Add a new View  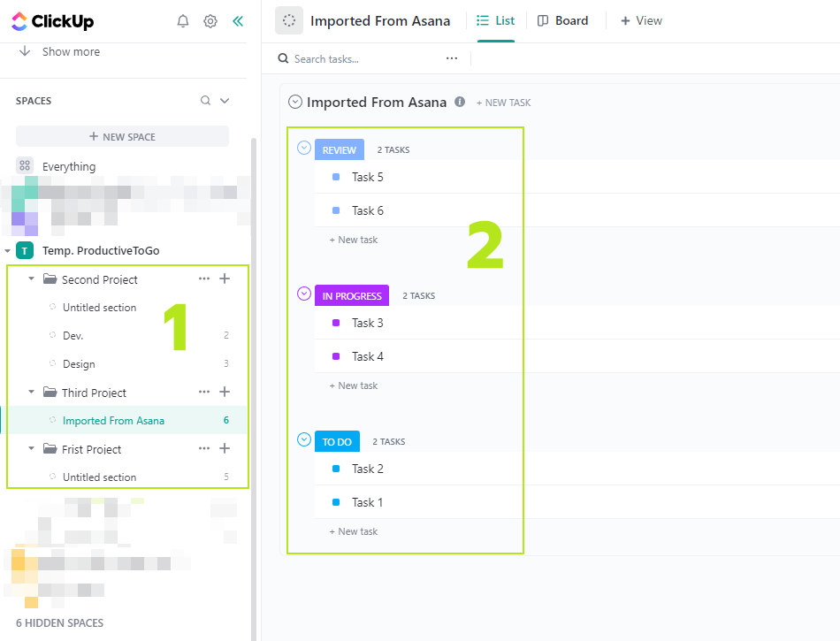tap(641, 20)
